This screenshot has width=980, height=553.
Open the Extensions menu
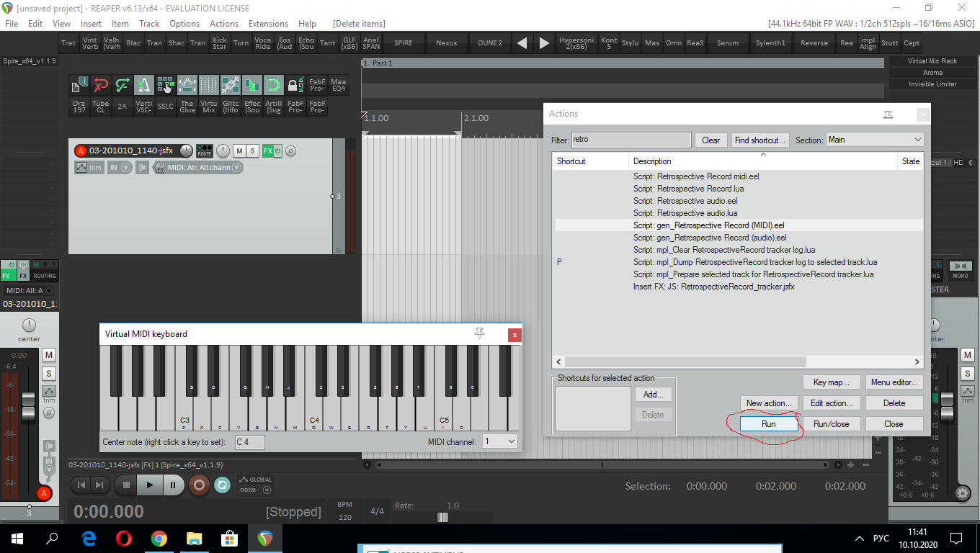[268, 24]
